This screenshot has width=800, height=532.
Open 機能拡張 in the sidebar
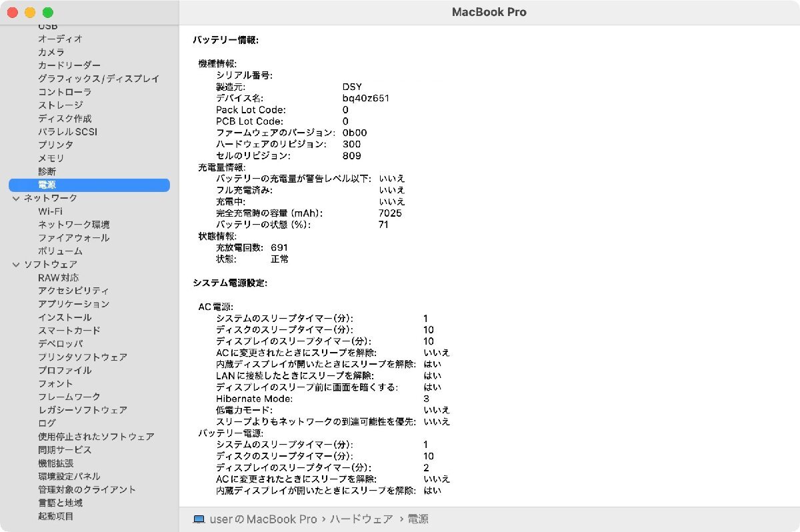coord(55,463)
